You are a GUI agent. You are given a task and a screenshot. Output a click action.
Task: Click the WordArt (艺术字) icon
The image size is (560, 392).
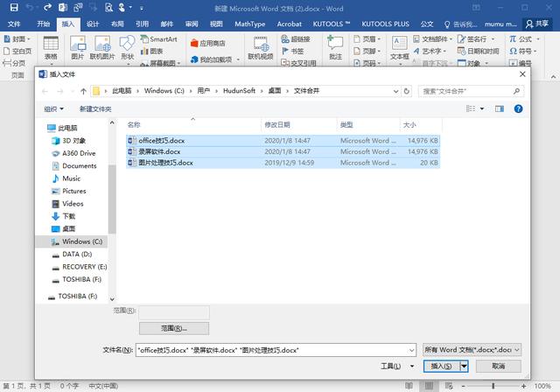pyautogui.click(x=430, y=52)
